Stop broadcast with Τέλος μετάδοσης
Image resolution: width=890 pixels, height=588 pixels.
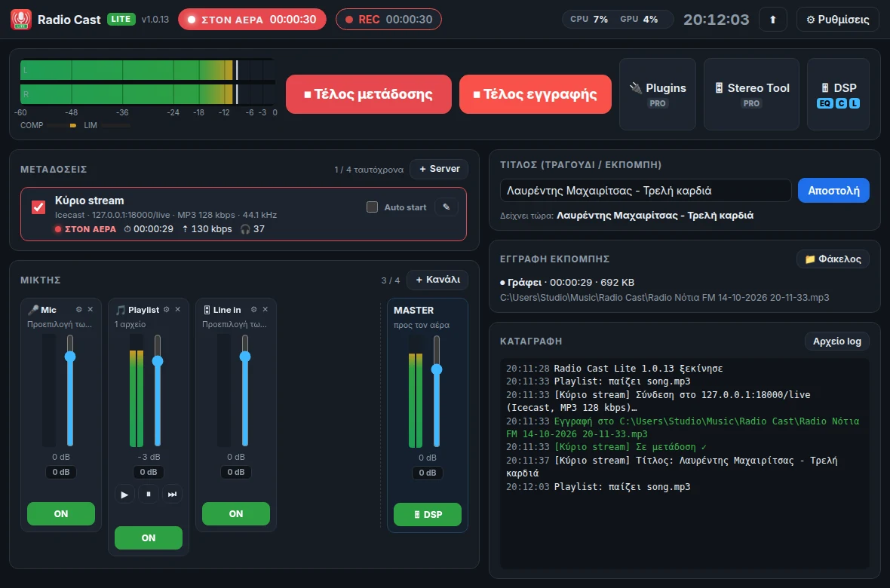coord(369,94)
